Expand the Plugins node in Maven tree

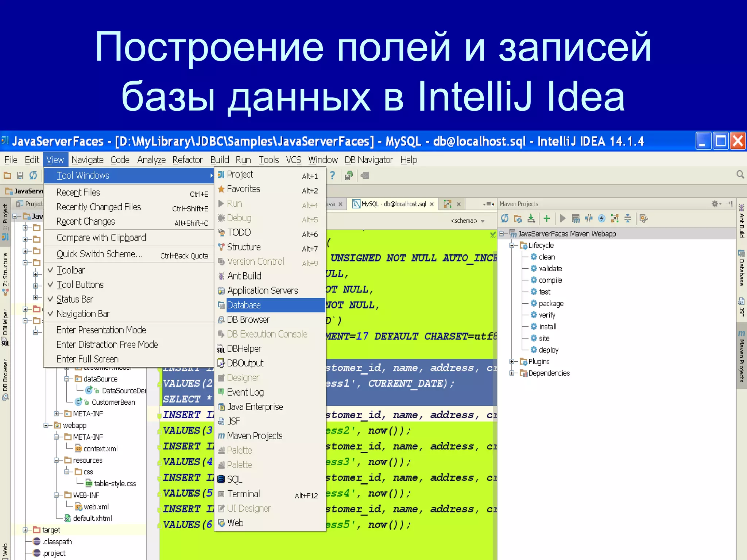(512, 361)
